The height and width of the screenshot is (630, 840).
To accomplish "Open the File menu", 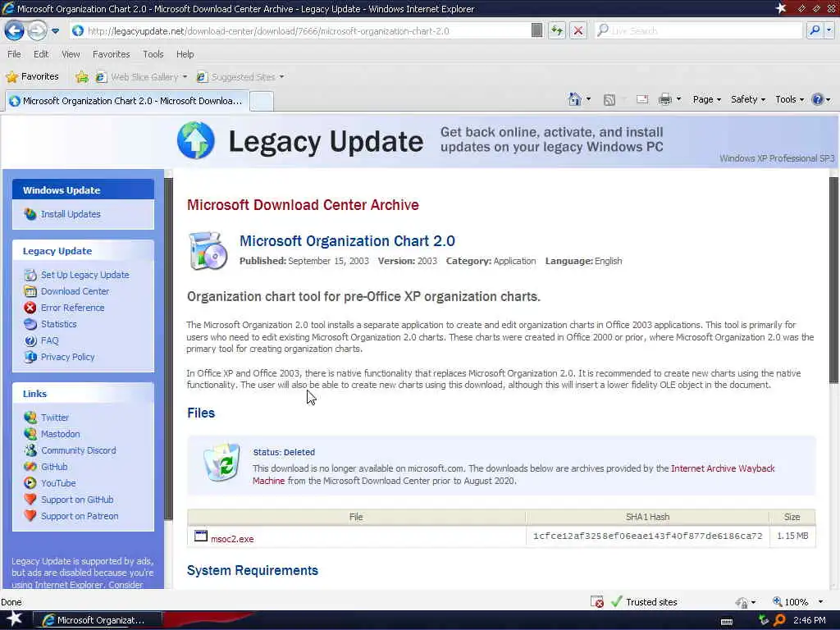I will [x=14, y=54].
